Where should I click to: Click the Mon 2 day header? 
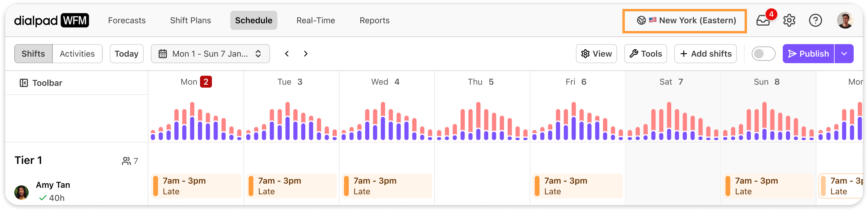coord(196,82)
